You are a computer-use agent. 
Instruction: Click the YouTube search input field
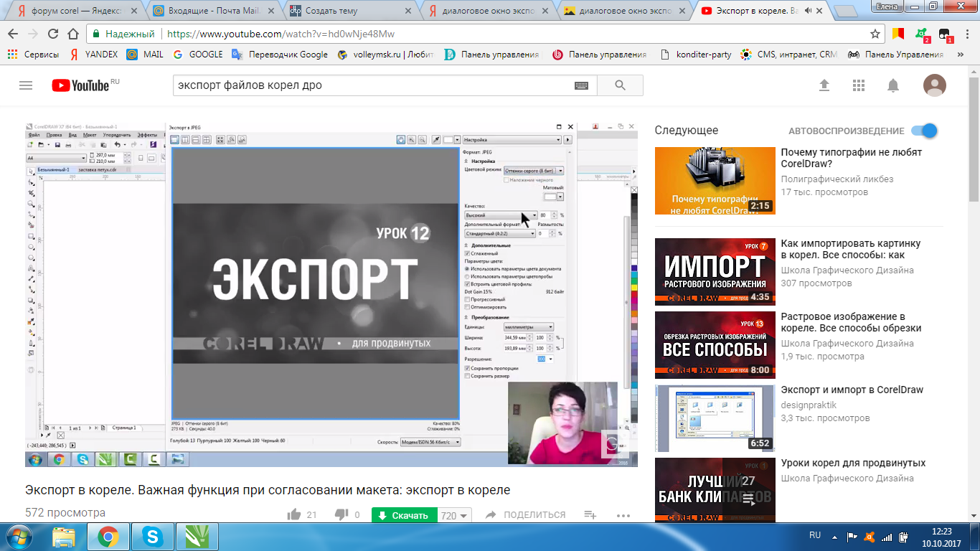372,85
